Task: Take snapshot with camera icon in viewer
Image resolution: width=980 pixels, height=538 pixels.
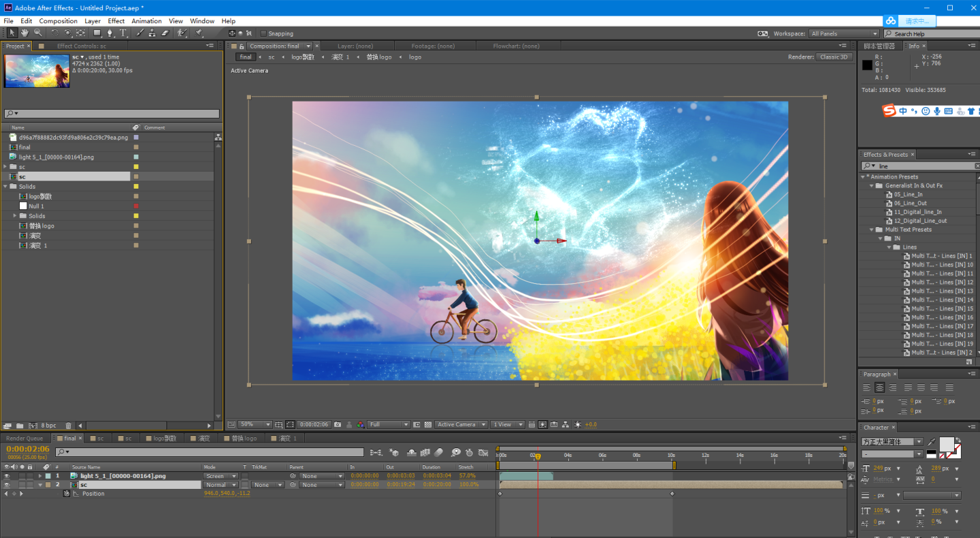Action: pyautogui.click(x=338, y=424)
